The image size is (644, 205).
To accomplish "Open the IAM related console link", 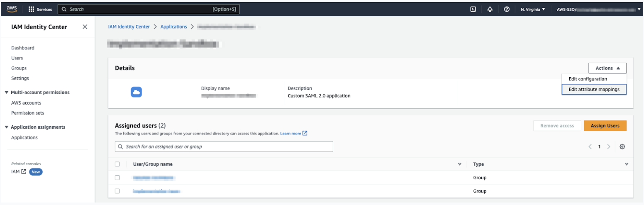I will pyautogui.click(x=15, y=171).
